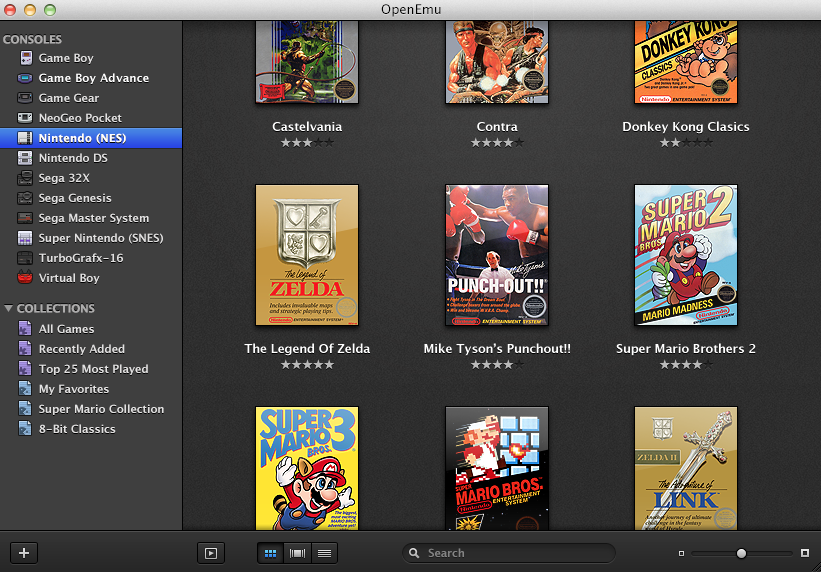This screenshot has width=821, height=572.
Task: Click the large-size icon by zoom slider
Action: click(x=805, y=553)
